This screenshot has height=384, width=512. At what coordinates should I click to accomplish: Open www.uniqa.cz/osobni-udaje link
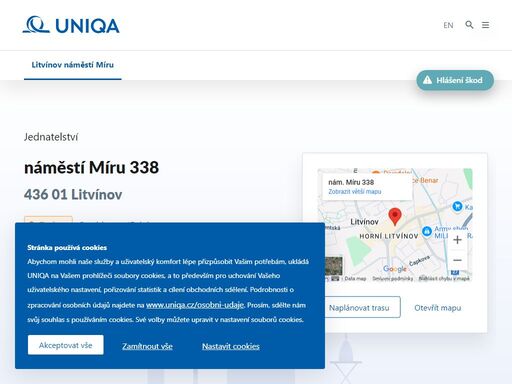(x=195, y=305)
